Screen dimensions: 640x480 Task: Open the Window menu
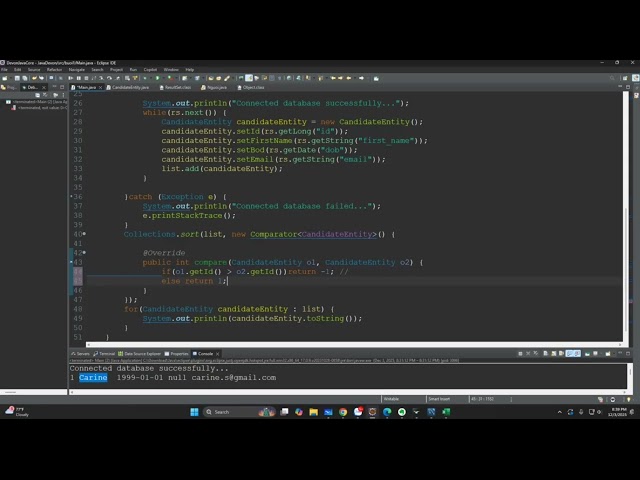click(171, 70)
